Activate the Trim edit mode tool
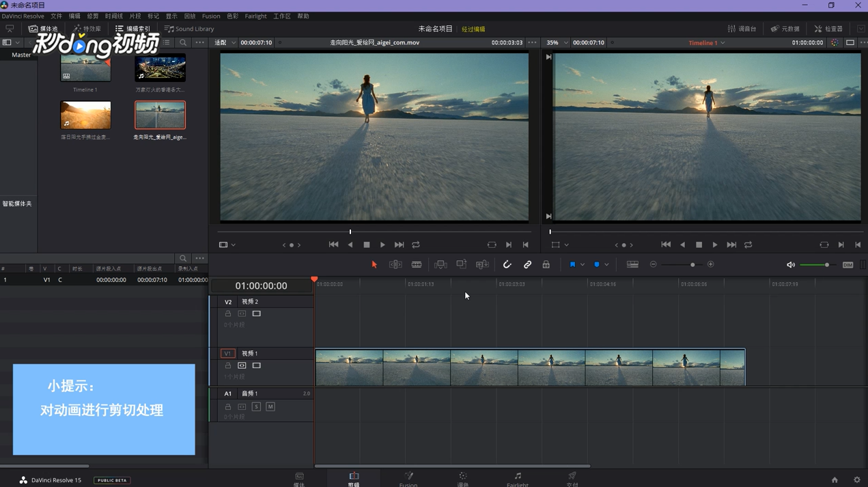The height and width of the screenshot is (487, 868). click(395, 265)
